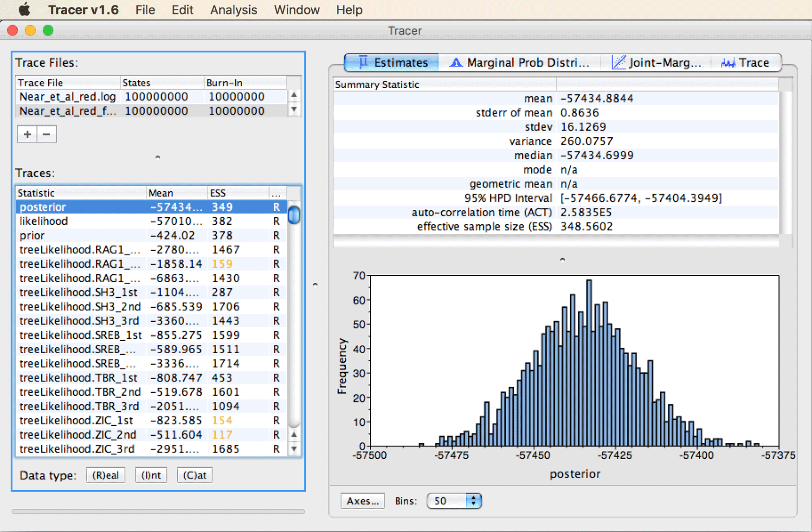This screenshot has width=812, height=532.
Task: Click trace files list scroll down arrow
Action: 294,110
